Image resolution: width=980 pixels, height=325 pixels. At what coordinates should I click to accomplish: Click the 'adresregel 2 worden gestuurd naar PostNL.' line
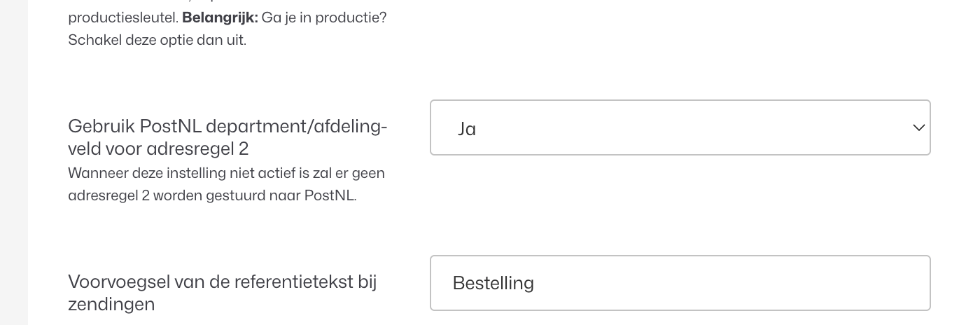tap(212, 195)
